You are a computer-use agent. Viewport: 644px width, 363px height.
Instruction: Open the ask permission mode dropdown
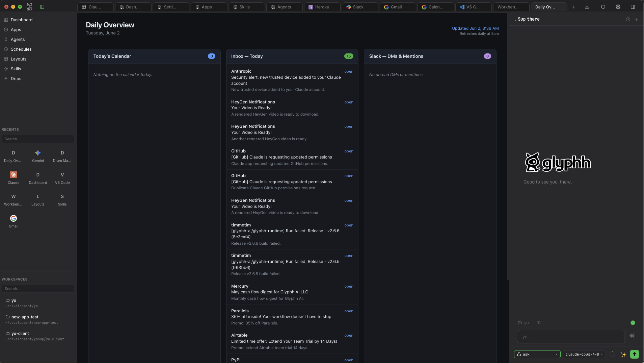pos(537,354)
